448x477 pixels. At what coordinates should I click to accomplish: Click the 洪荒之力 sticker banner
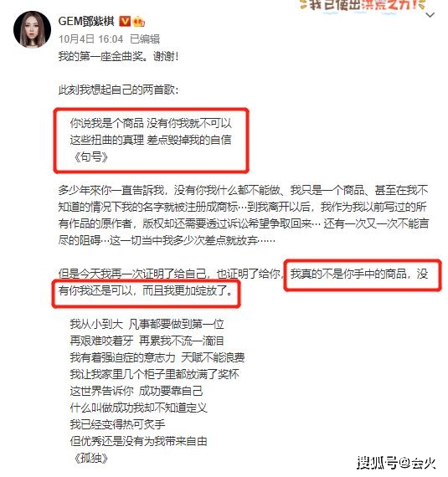[363, 4]
